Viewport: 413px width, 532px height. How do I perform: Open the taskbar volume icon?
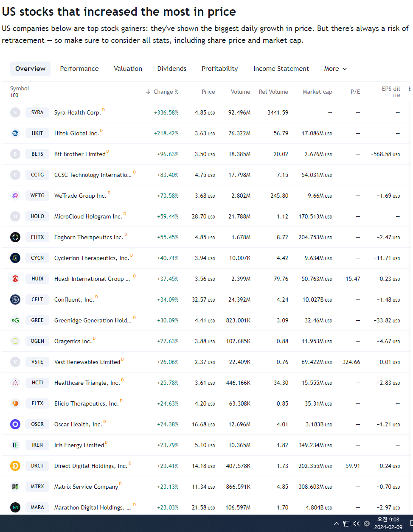click(x=357, y=524)
